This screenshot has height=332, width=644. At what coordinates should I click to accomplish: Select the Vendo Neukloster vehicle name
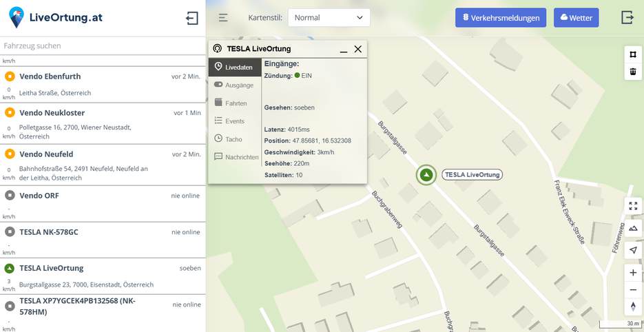coord(52,112)
